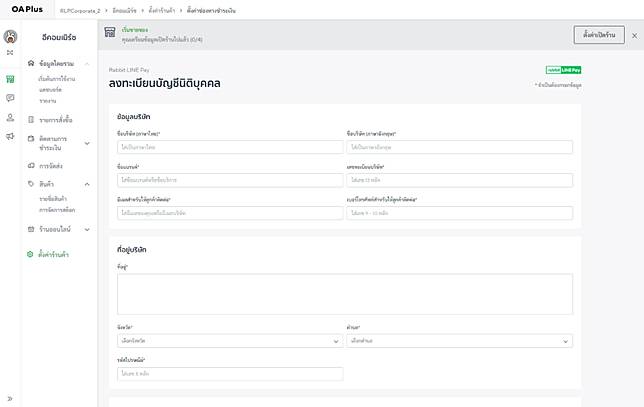Click the person icon in left rail
The height and width of the screenshot is (407, 644).
(10, 117)
